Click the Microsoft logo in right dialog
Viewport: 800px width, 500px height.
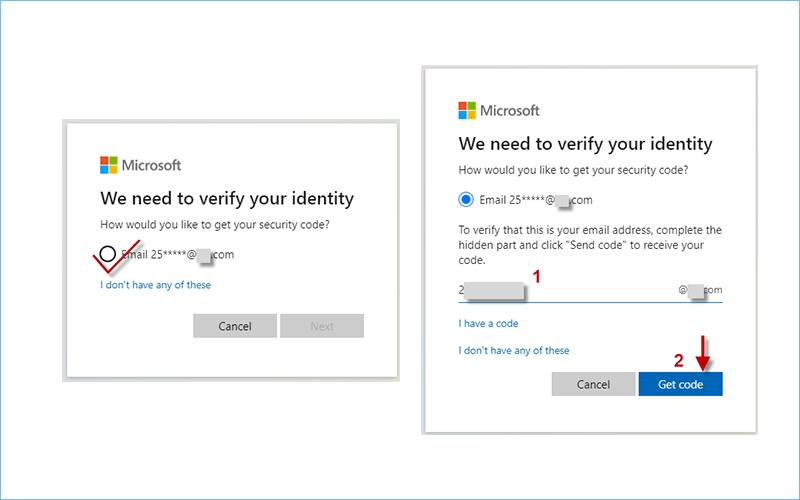click(x=498, y=111)
